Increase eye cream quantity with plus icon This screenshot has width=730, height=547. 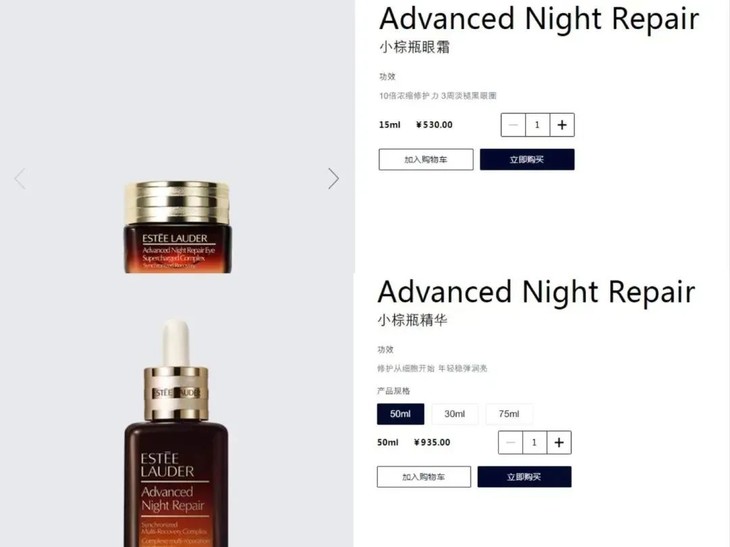[x=562, y=125]
